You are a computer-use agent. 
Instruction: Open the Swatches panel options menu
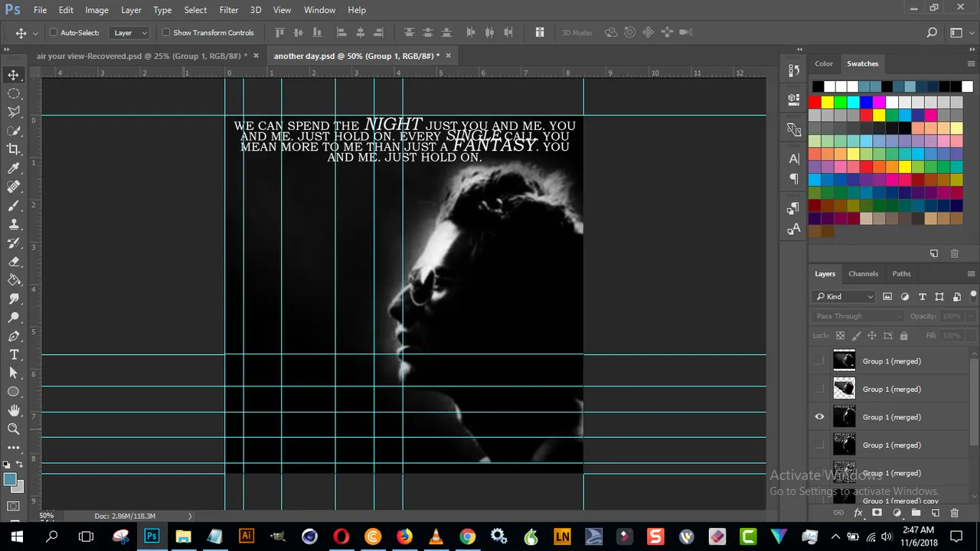971,64
